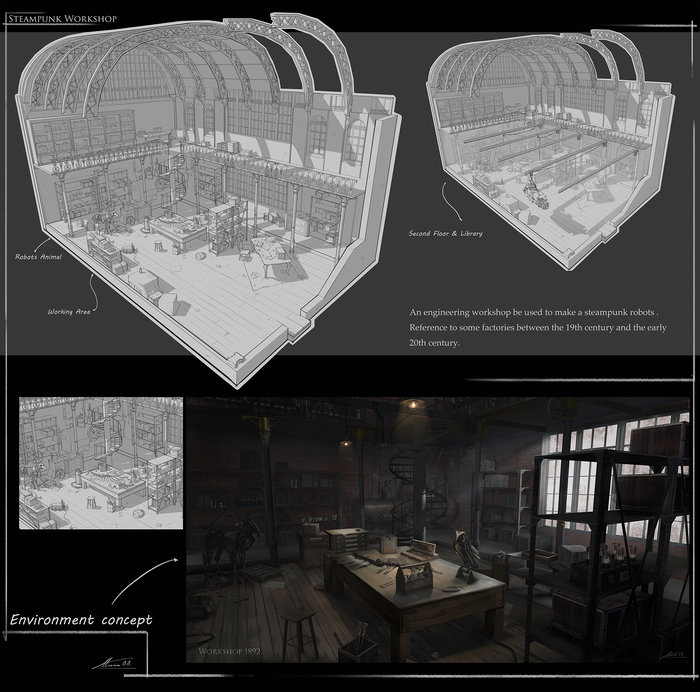Viewport: 700px width, 692px height.
Task: Select the robot animal figure in the painting
Action: point(229,545)
